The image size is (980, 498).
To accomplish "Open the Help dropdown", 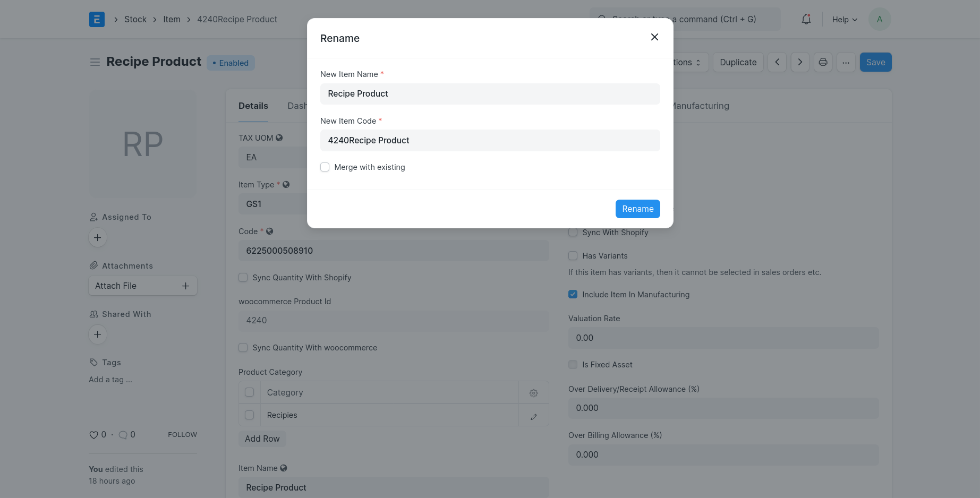I will tap(843, 19).
